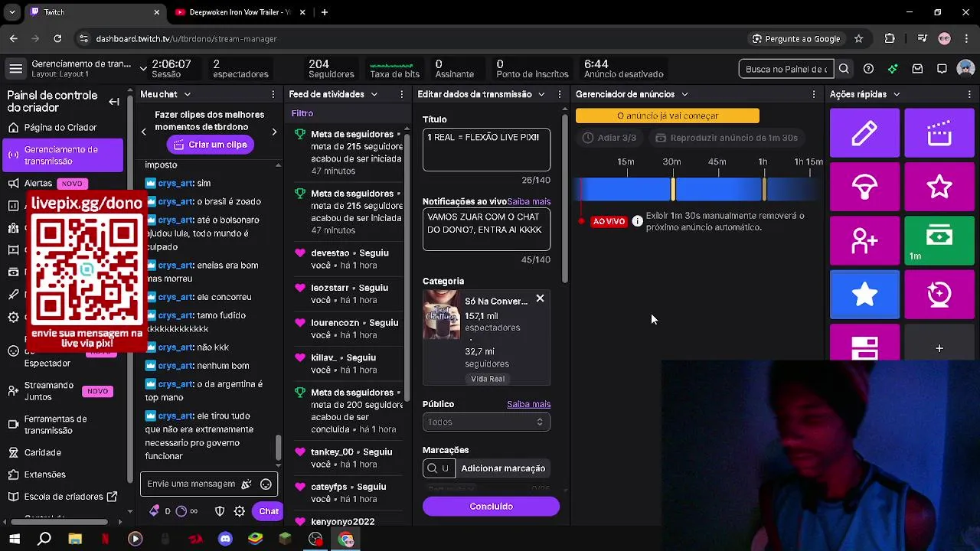
Task: Click the ad marker at 1h on timeline
Action: point(764,189)
